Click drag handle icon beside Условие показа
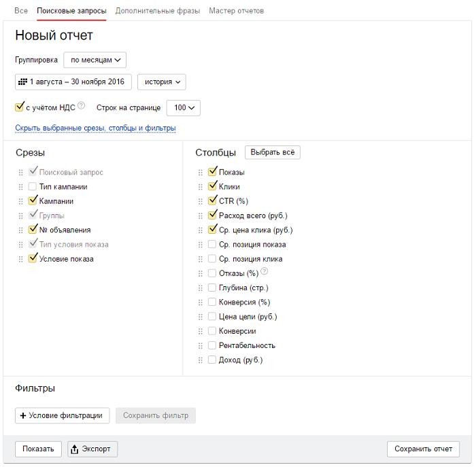 pyautogui.click(x=20, y=259)
